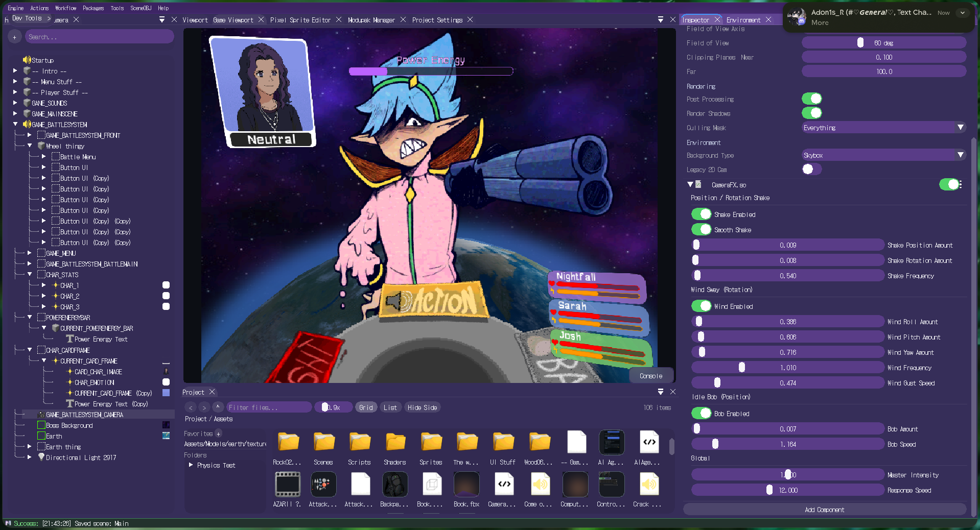Expand the -- Intro -- tree node
The width and height of the screenshot is (980, 530).
(15, 71)
